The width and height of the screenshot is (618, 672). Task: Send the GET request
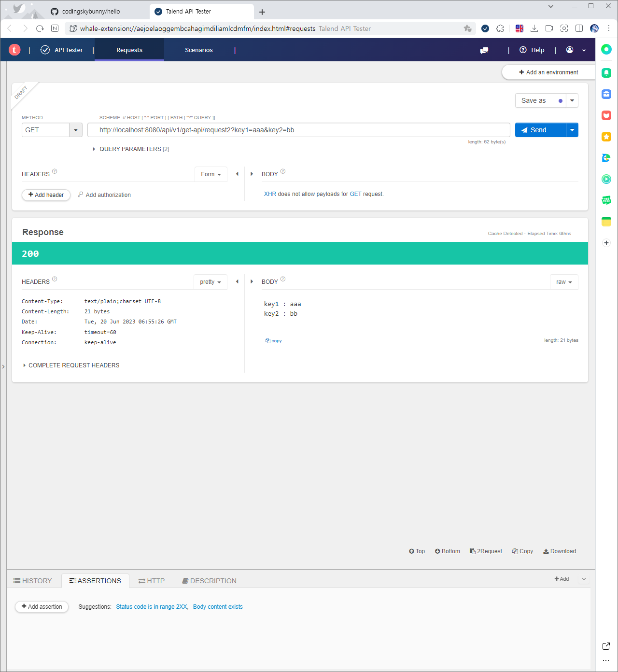pos(540,130)
